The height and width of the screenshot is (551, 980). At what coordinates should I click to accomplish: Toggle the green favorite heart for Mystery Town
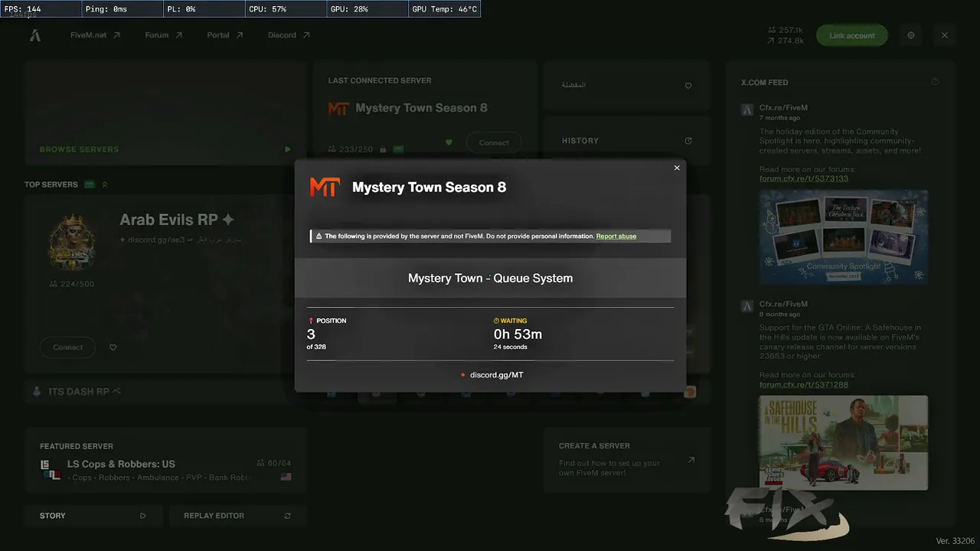[x=449, y=142]
